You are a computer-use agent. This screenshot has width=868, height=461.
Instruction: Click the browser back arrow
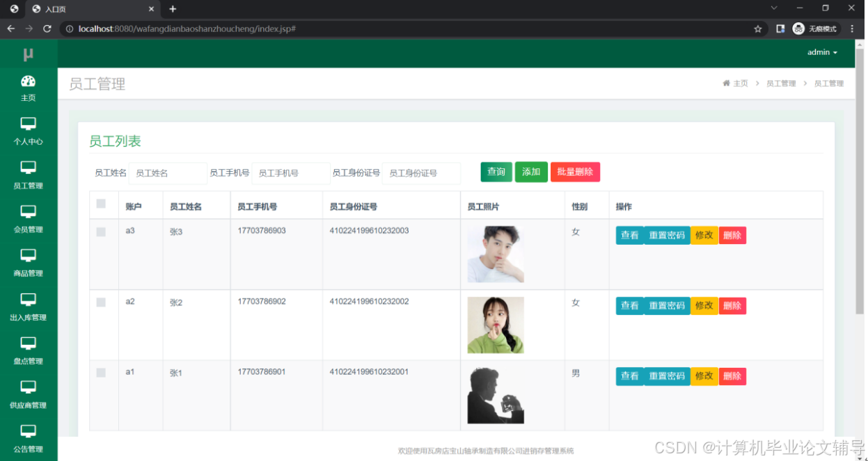pyautogui.click(x=10, y=29)
